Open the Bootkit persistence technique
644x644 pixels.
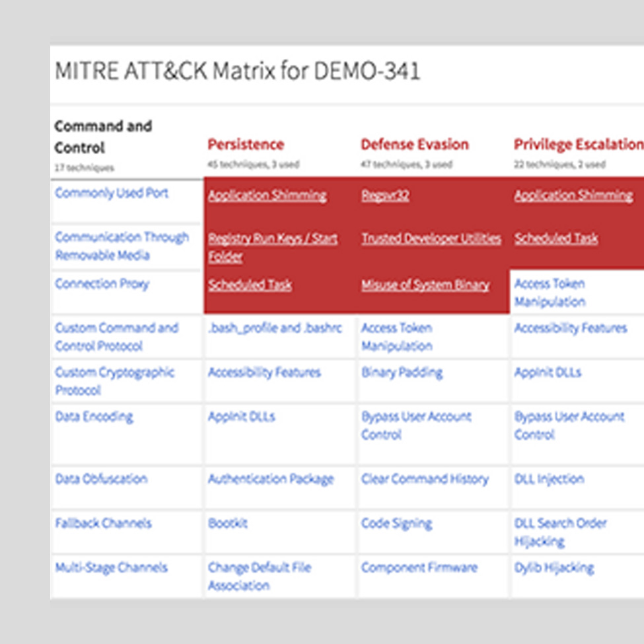[x=227, y=524]
